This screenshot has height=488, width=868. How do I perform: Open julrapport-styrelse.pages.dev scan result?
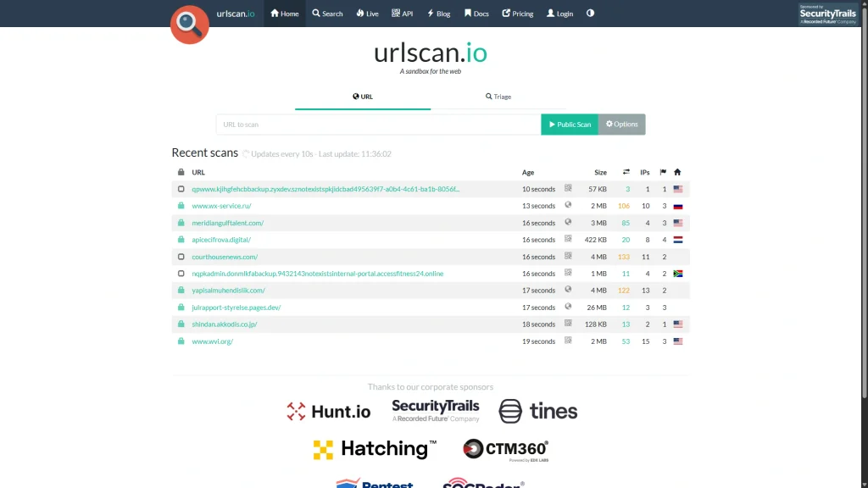pyautogui.click(x=236, y=307)
